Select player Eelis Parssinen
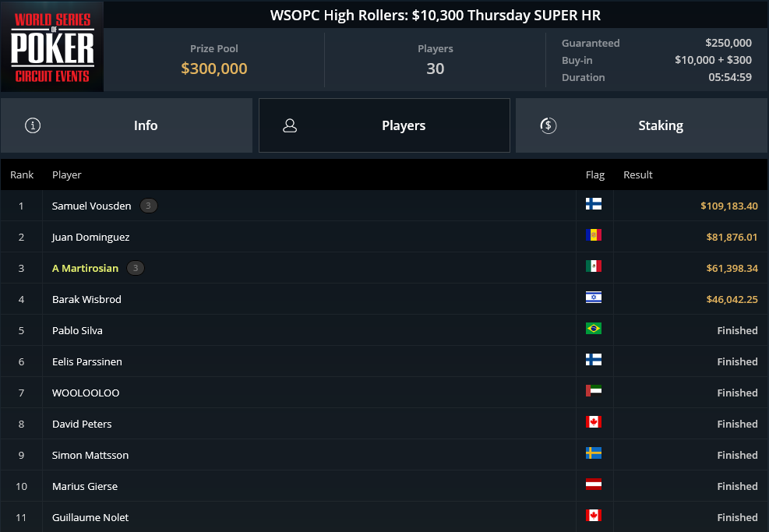769x532 pixels. (x=87, y=362)
